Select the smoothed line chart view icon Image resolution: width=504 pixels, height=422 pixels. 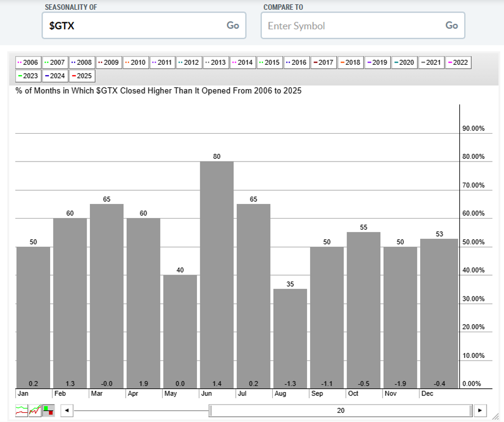(21, 411)
